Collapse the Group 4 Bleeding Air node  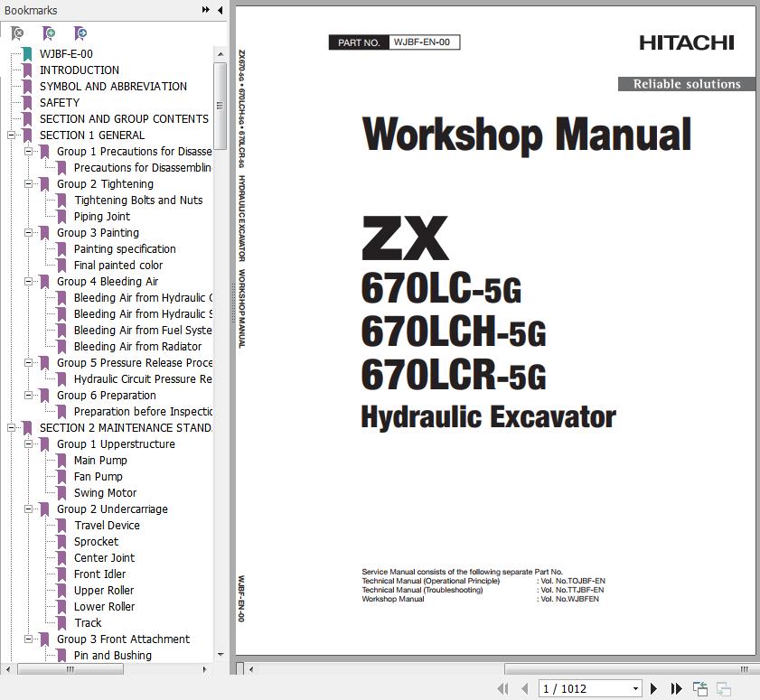[29, 282]
